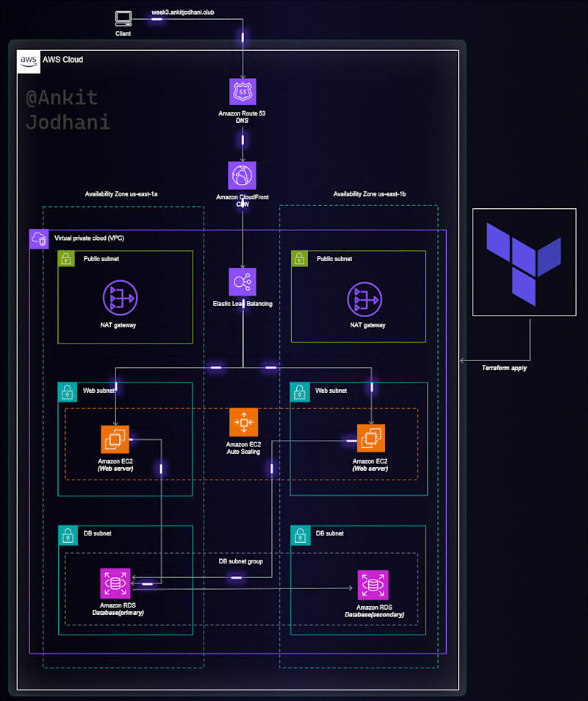Select the primary RDS database icon

click(x=115, y=583)
